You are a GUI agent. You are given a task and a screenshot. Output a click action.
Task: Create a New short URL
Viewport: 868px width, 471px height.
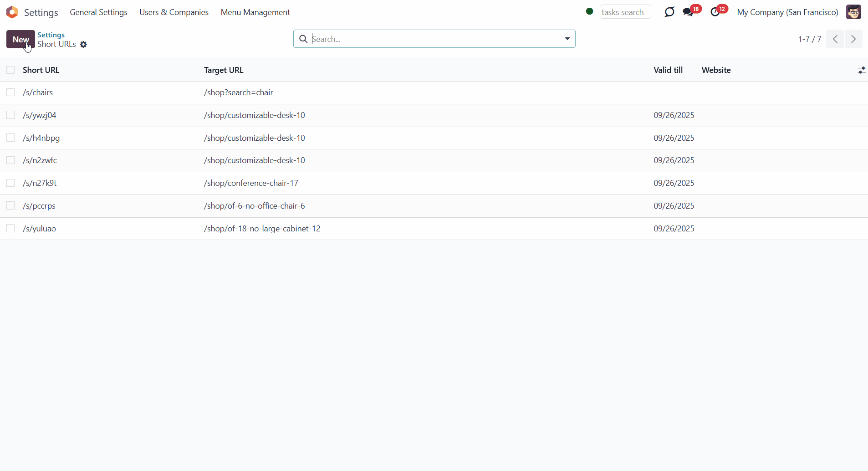click(20, 39)
